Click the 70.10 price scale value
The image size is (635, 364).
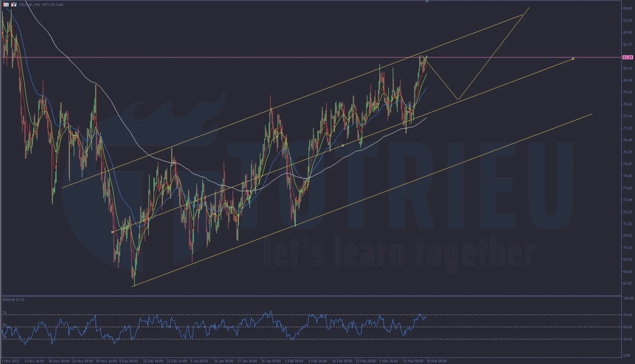tap(627, 248)
